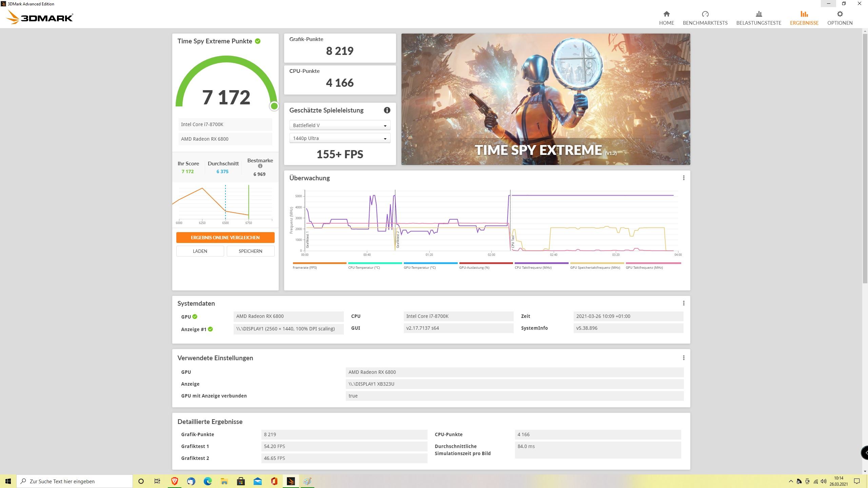The image size is (868, 488).
Task: Click the Grafiktest 2 marker in the chart
Action: [x=398, y=240]
